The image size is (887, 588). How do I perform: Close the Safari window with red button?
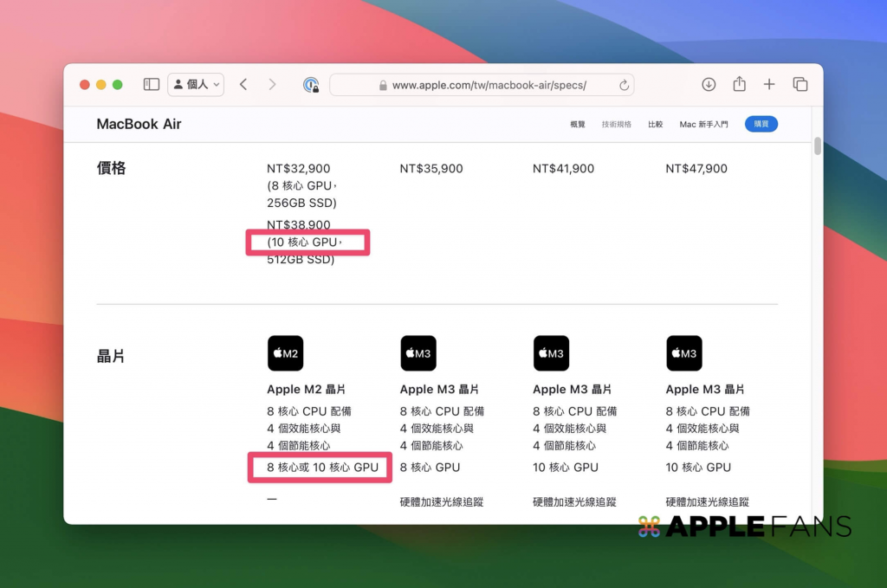[x=84, y=85]
